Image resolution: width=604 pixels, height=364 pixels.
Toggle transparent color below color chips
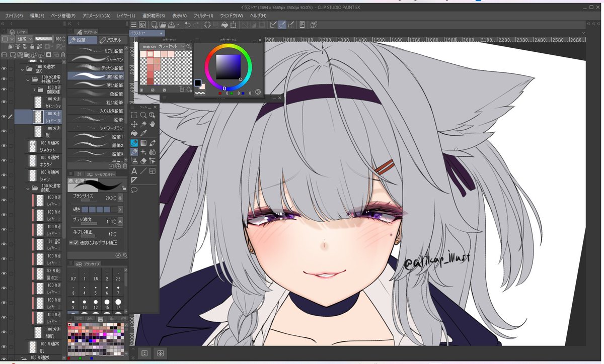click(x=200, y=93)
